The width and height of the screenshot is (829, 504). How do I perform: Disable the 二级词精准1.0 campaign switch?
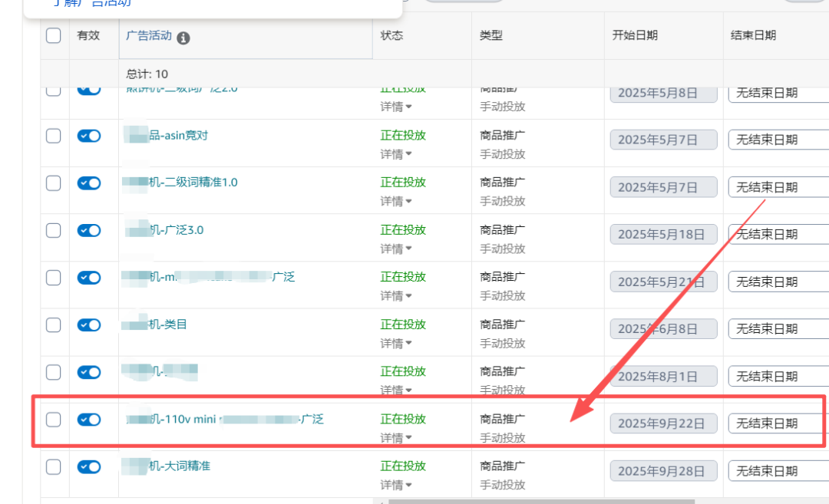click(x=89, y=183)
